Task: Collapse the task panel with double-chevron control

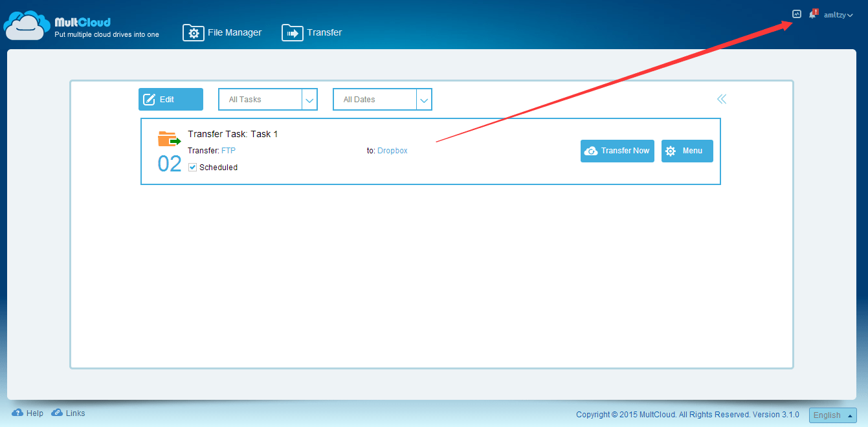Action: [x=721, y=98]
